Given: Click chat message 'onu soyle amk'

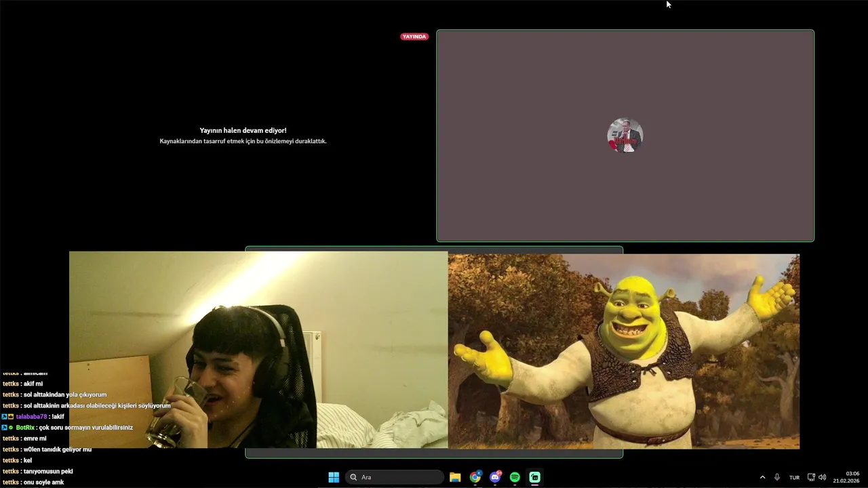Looking at the screenshot, I should 44,482.
